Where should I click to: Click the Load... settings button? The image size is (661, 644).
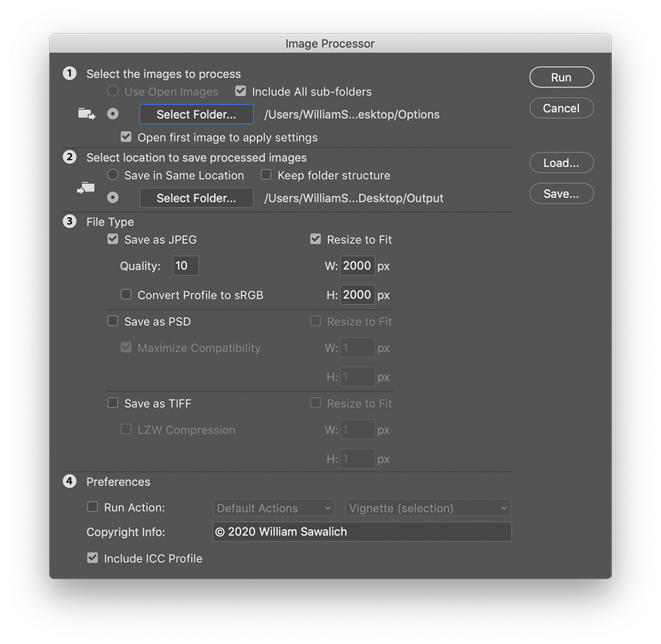coord(561,163)
